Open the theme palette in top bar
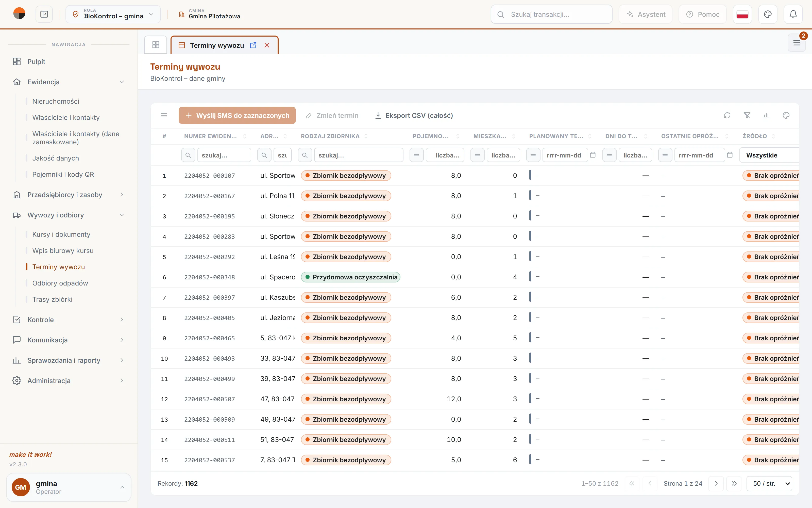Viewport: 812px width, 508px height. (x=768, y=14)
